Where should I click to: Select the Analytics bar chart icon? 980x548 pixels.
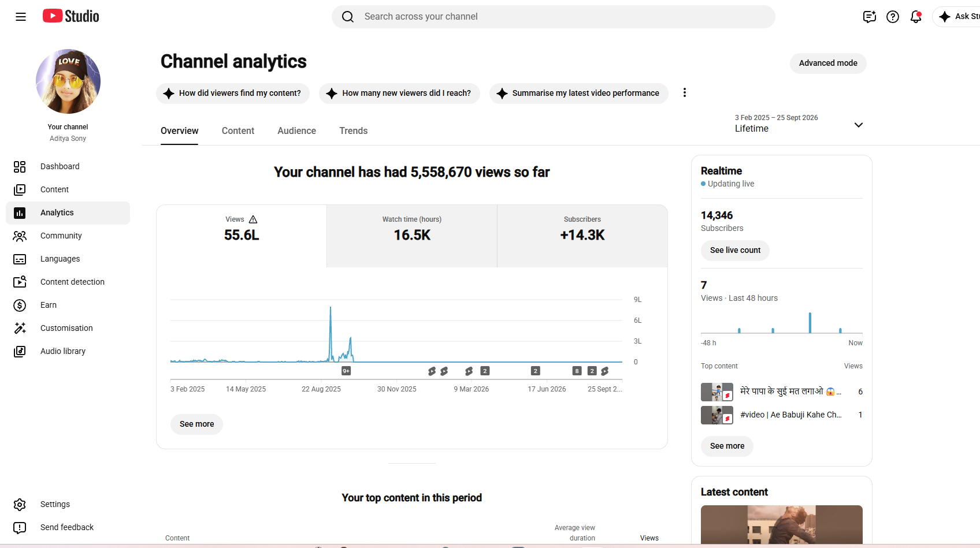[x=20, y=213]
